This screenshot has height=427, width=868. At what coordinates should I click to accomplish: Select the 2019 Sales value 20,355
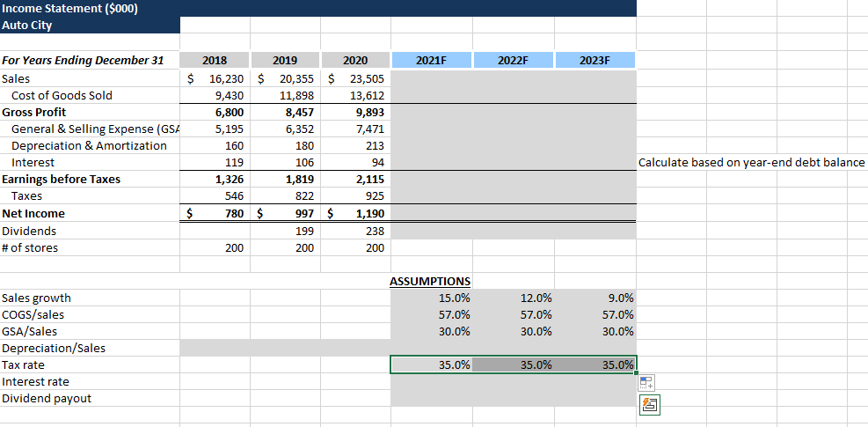pyautogui.click(x=285, y=78)
